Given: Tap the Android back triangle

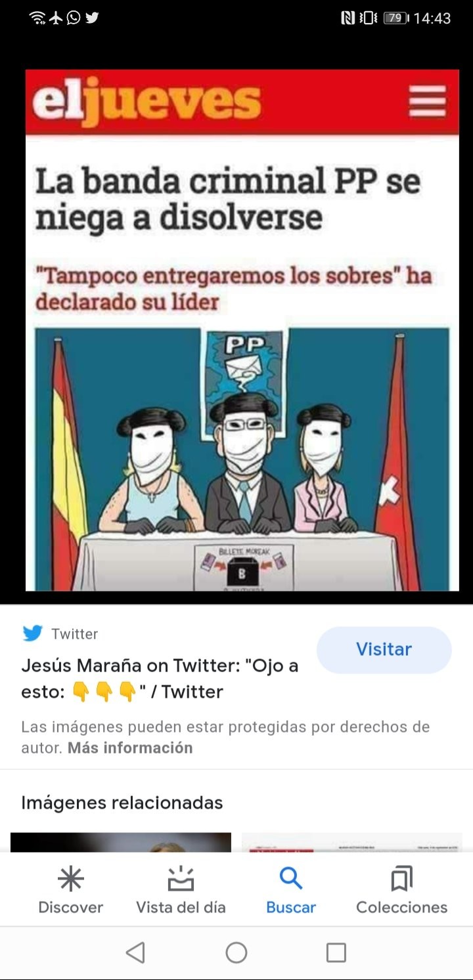Looking at the screenshot, I should [135, 952].
